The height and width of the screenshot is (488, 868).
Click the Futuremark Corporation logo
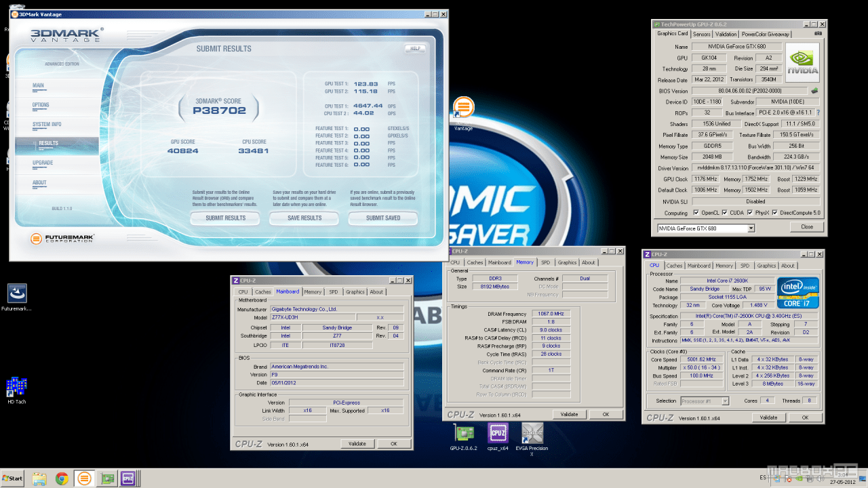pos(63,239)
